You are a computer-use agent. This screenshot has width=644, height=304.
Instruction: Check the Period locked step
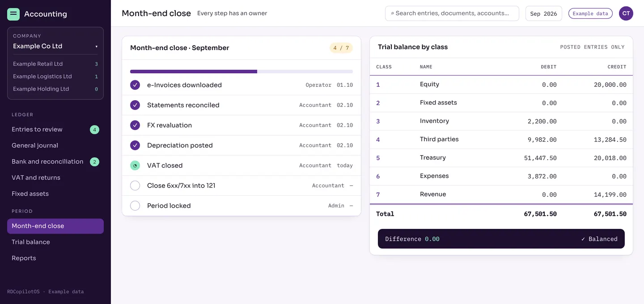(135, 206)
